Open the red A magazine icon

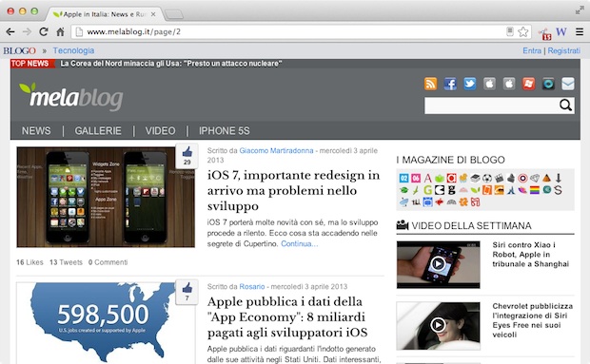(428, 178)
